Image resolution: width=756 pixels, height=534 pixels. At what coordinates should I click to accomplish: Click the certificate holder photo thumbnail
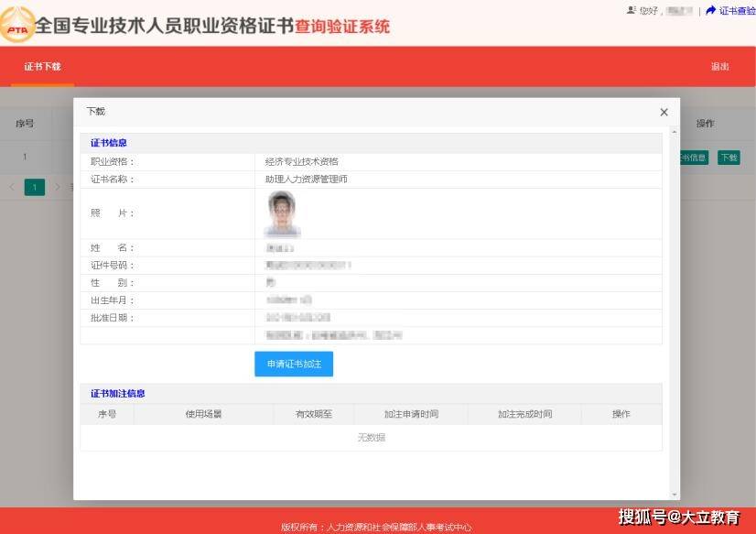[x=282, y=213]
